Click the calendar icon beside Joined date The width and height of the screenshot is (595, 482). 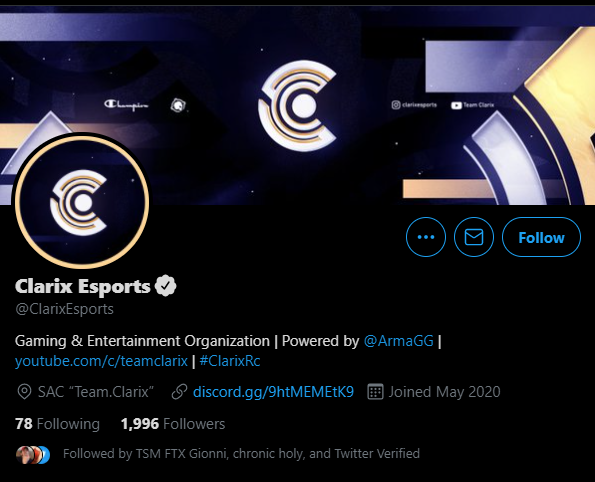375,392
